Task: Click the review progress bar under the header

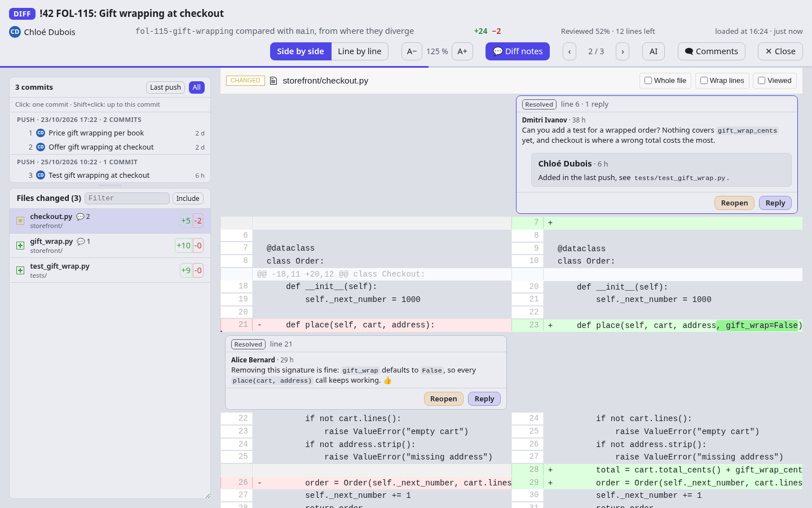Action: [x=406, y=67]
